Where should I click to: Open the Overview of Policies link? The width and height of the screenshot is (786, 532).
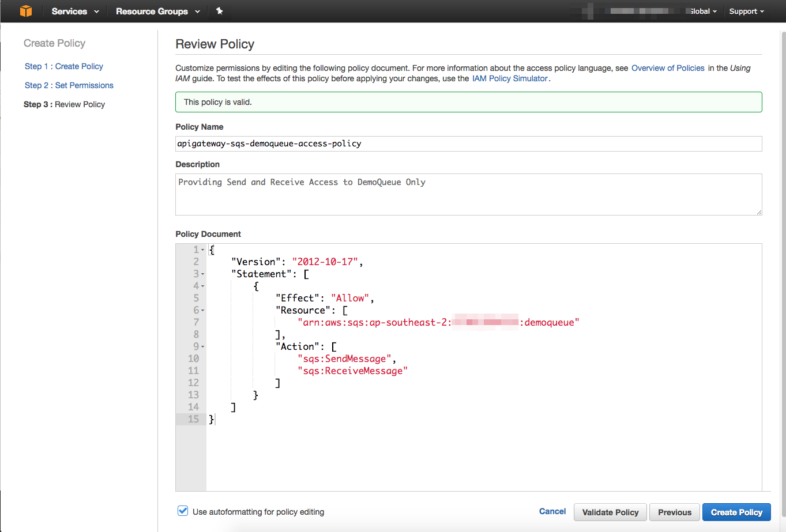pos(667,68)
